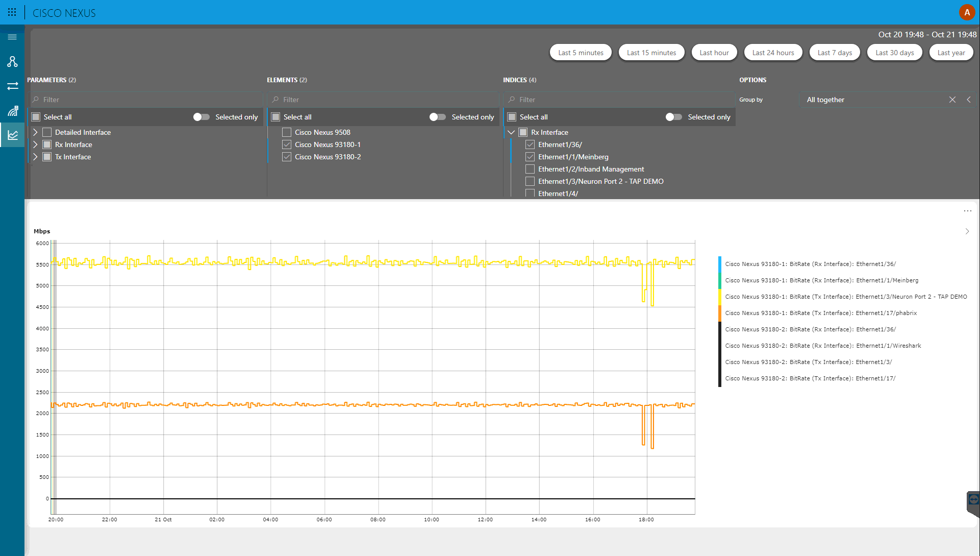The width and height of the screenshot is (980, 556).
Task: Click blue swatch of 93180-1 Ethernet1/36/ legend
Action: tap(720, 264)
